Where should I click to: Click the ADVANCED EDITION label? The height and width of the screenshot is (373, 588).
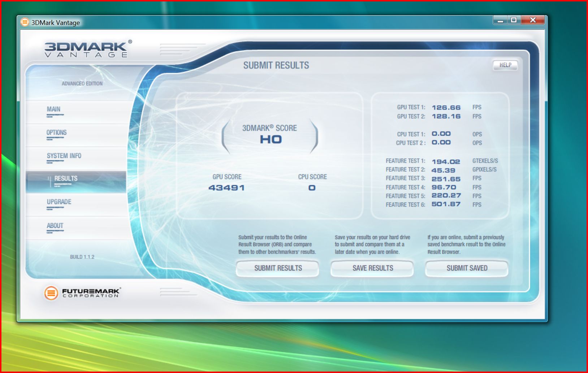(82, 84)
